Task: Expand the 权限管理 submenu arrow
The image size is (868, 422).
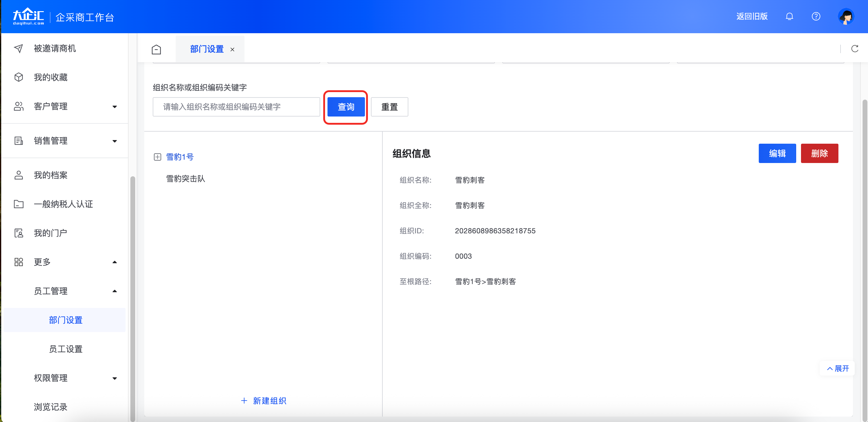Action: (x=115, y=378)
